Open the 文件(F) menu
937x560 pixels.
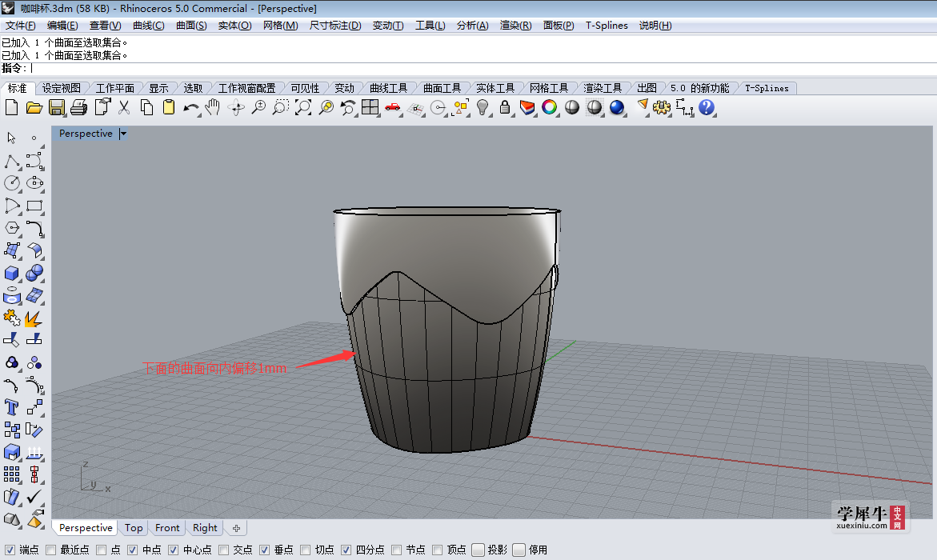(x=20, y=25)
